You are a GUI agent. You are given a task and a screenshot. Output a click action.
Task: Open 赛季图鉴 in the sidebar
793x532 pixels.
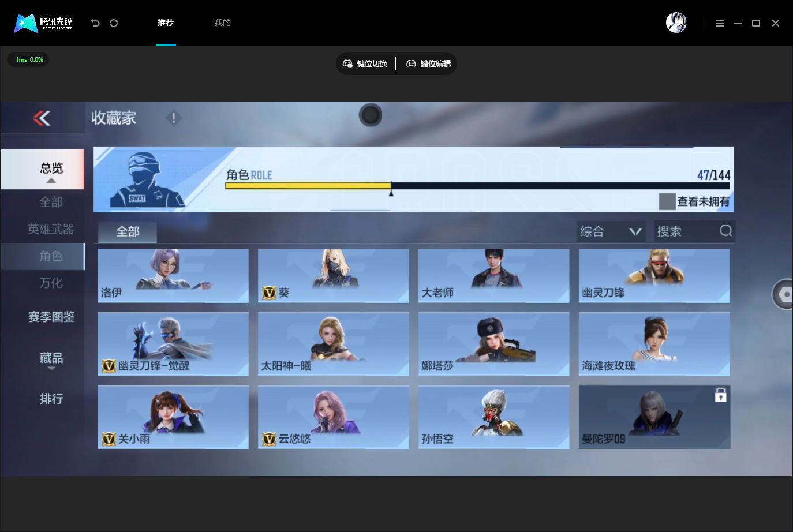coord(51,317)
